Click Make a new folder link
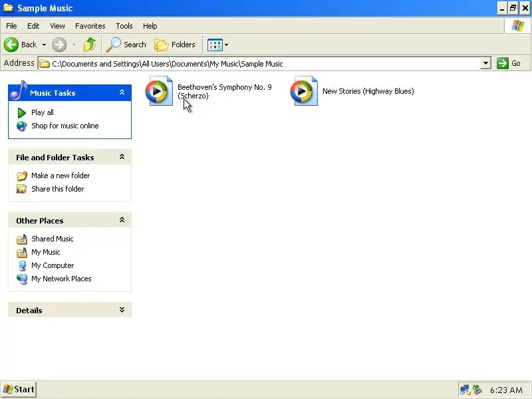The width and height of the screenshot is (532, 399). tap(61, 176)
